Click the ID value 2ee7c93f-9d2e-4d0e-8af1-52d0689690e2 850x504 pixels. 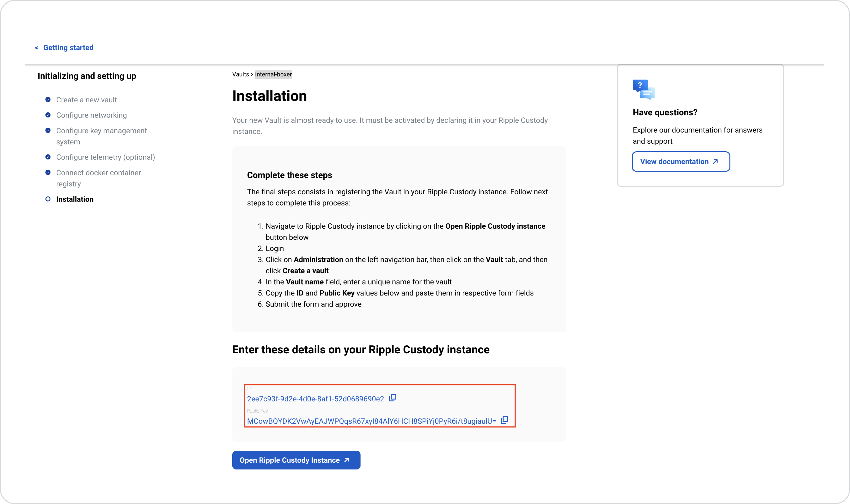316,399
